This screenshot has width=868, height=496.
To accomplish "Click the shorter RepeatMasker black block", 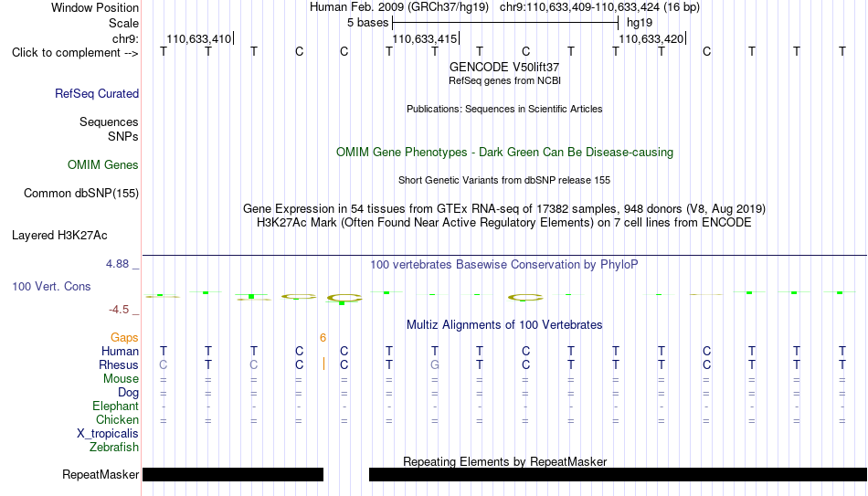I will [233, 474].
